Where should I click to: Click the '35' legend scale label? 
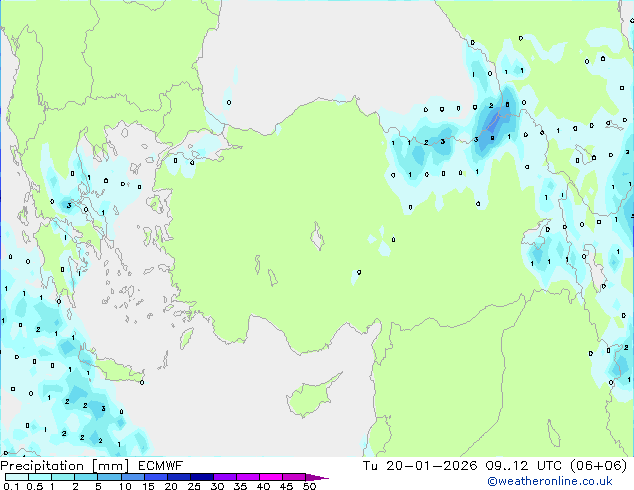click(x=240, y=486)
